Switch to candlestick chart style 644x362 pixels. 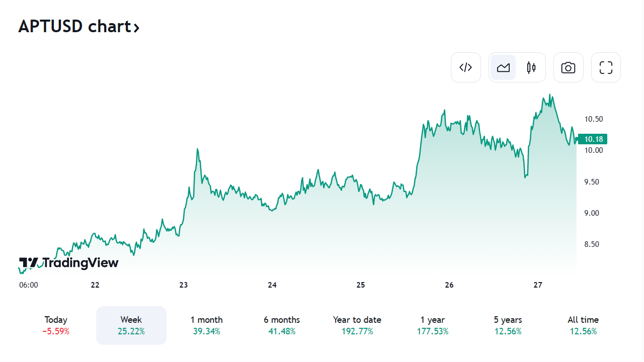click(531, 67)
